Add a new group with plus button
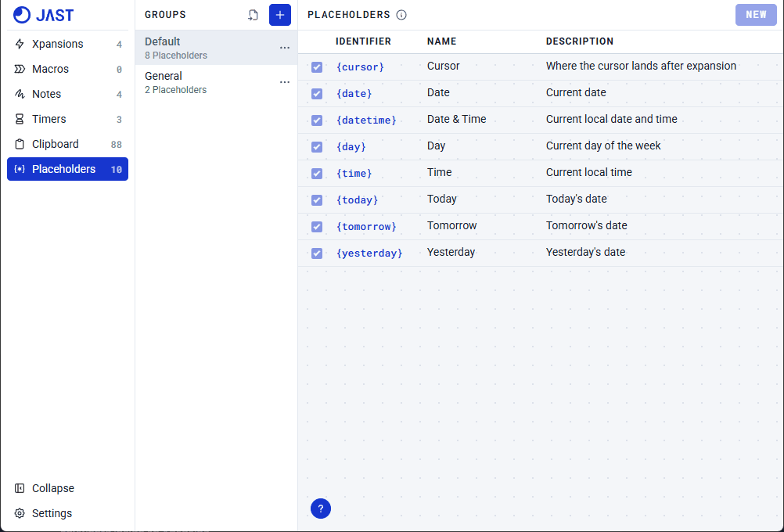Screen dimensions: 784x532 pos(280,15)
